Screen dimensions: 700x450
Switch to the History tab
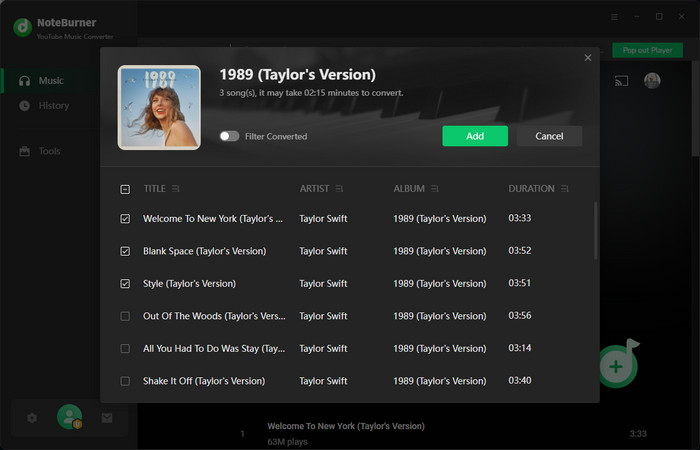pos(54,106)
